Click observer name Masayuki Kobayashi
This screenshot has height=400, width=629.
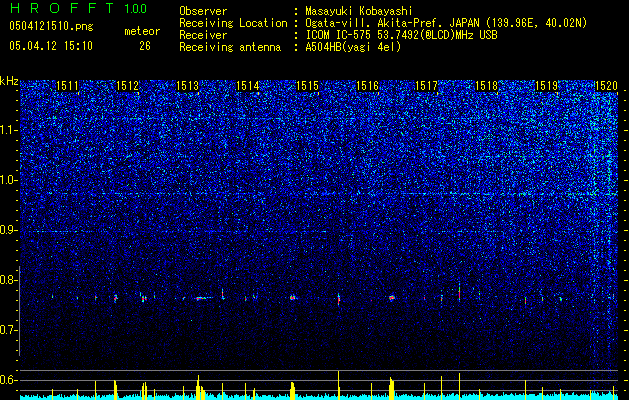[359, 11]
